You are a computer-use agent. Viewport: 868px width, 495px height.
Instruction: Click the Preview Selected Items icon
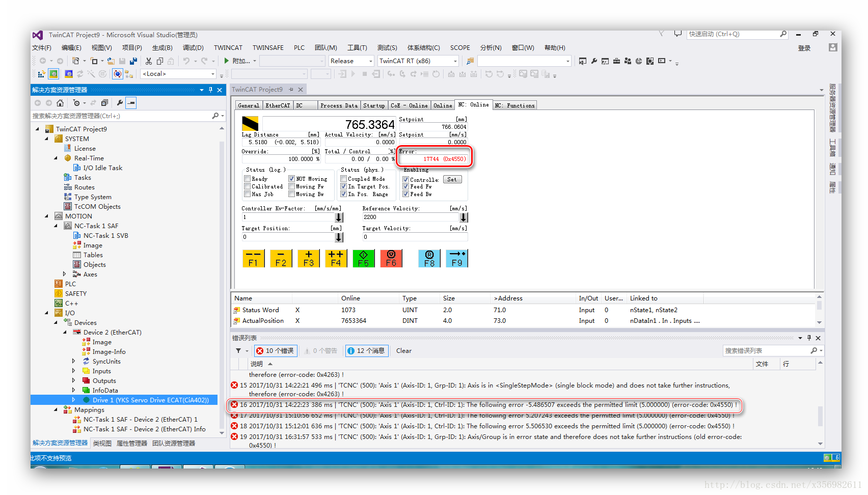point(131,103)
